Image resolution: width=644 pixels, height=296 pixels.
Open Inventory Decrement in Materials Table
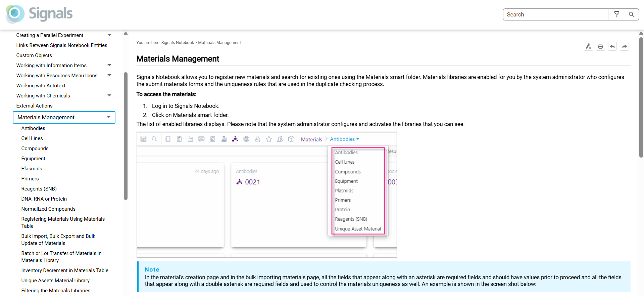[65, 270]
